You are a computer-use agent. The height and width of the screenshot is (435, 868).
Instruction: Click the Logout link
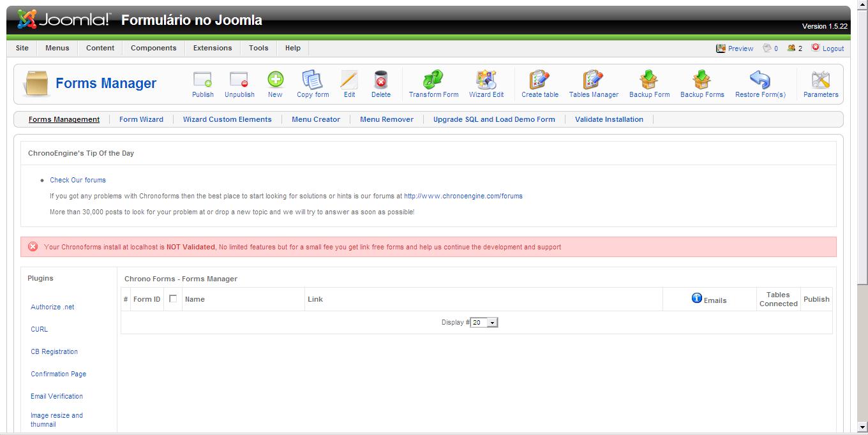833,48
